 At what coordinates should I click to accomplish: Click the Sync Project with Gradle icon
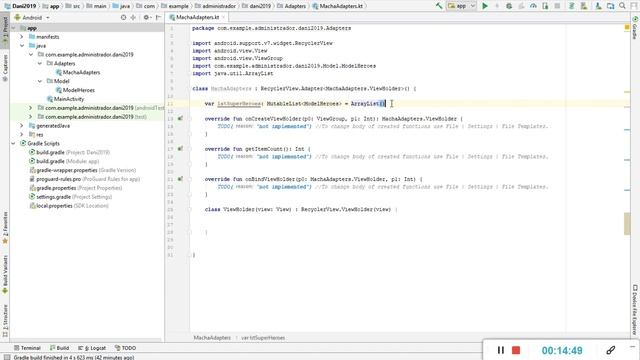click(x=572, y=6)
